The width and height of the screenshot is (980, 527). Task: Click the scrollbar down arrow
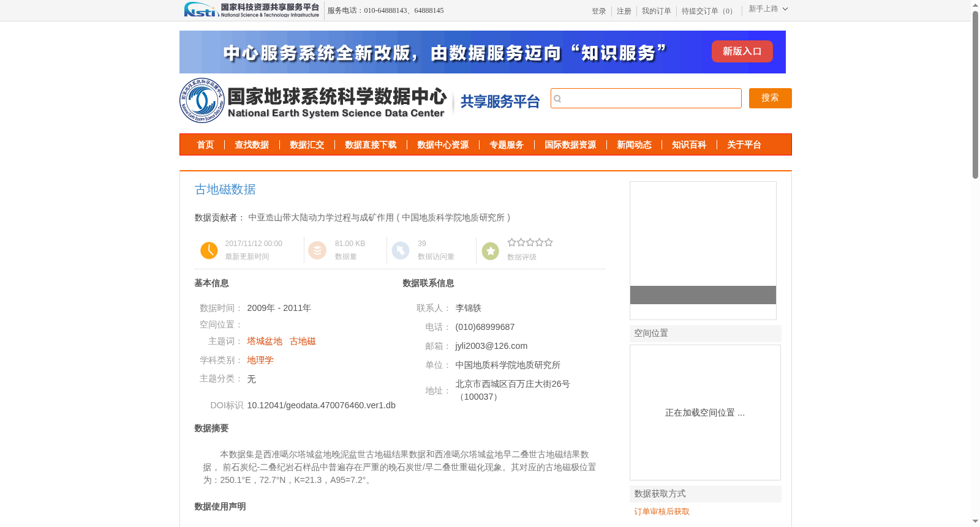pos(975,522)
